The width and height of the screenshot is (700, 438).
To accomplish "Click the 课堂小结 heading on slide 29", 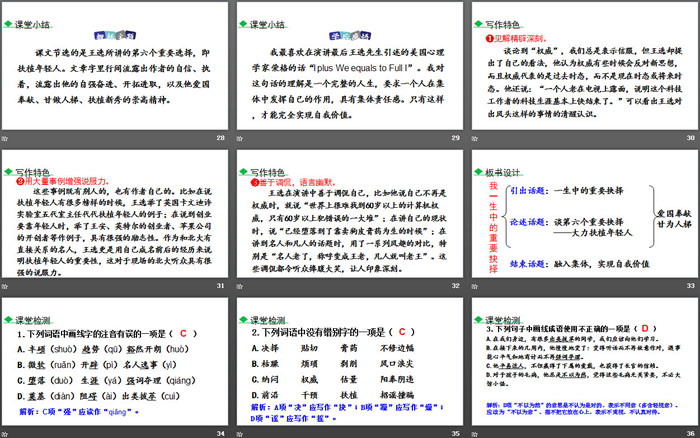I will tap(267, 25).
